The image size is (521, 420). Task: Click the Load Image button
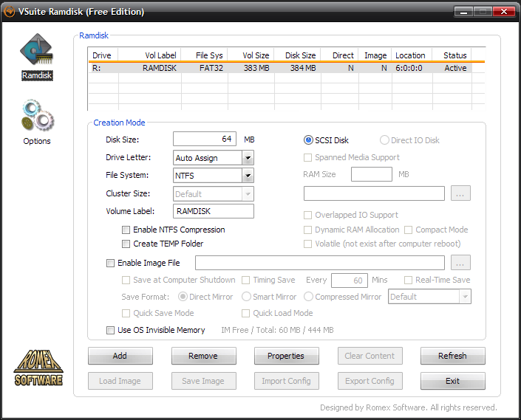[x=120, y=381]
